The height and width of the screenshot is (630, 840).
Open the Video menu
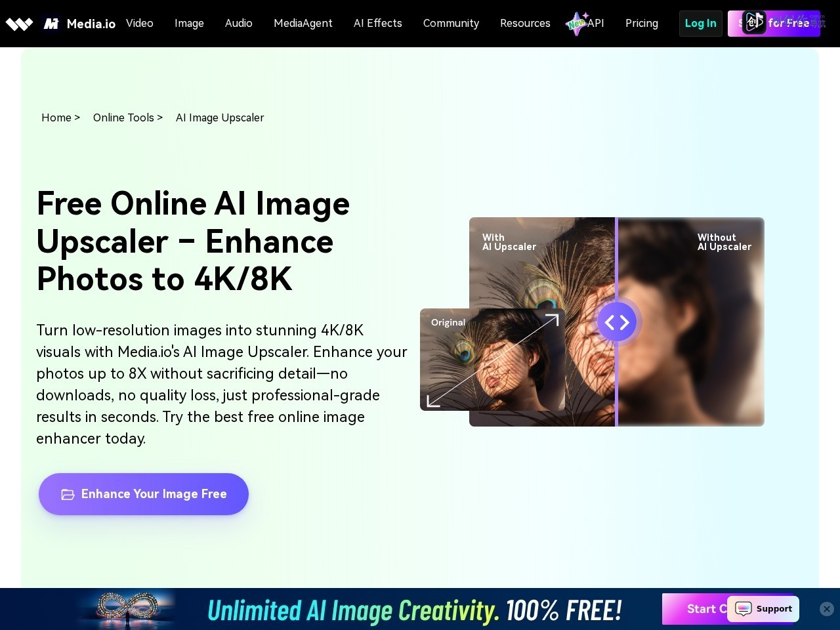tap(140, 23)
